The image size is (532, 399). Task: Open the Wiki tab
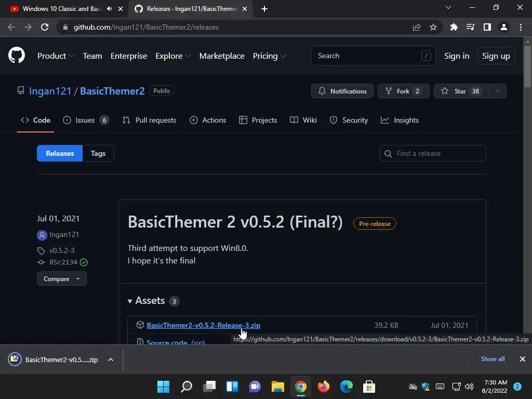(303, 120)
